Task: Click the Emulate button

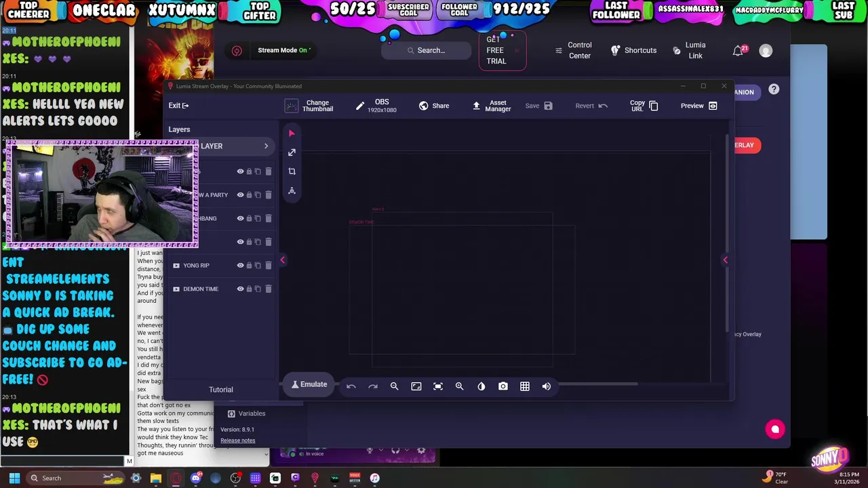Action: point(309,384)
